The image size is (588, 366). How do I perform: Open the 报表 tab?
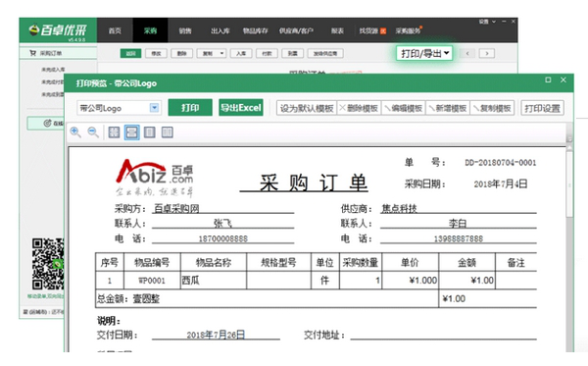[x=337, y=30]
